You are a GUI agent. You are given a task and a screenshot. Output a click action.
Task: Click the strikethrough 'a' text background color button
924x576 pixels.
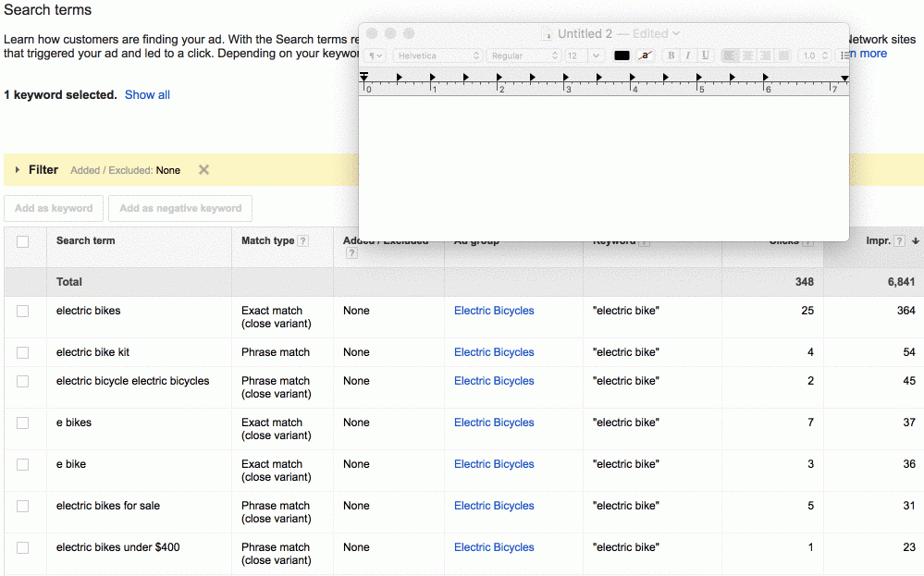click(x=646, y=55)
